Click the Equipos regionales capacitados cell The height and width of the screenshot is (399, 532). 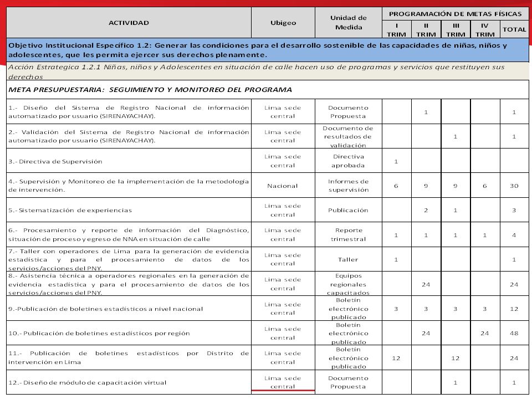coord(349,284)
